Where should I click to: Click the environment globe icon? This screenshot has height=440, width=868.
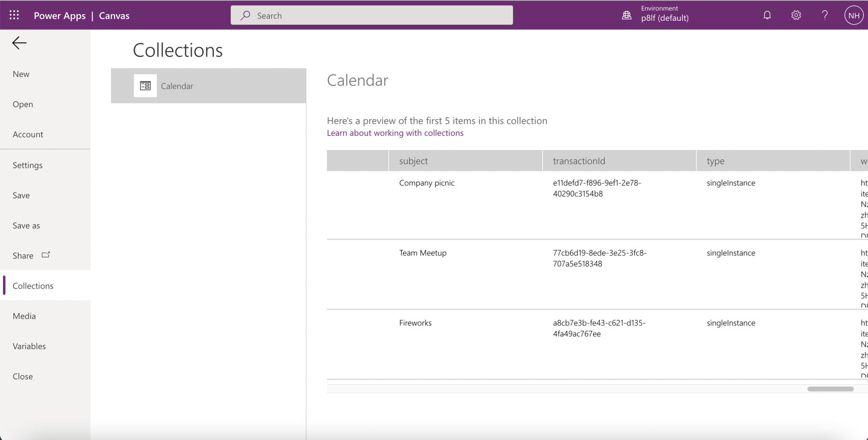coord(626,16)
